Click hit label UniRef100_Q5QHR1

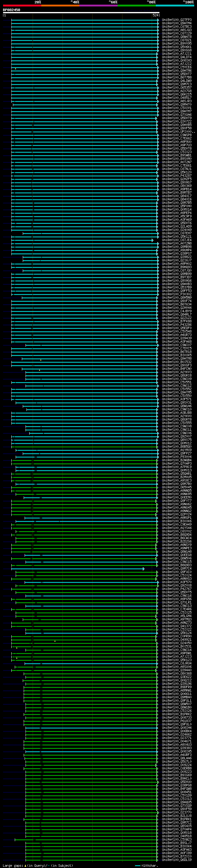coord(177,474)
